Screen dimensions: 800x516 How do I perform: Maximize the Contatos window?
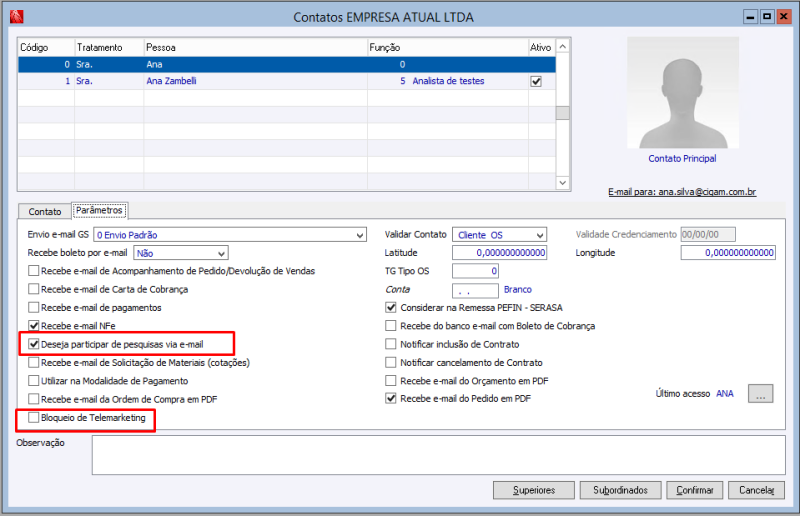click(767, 17)
